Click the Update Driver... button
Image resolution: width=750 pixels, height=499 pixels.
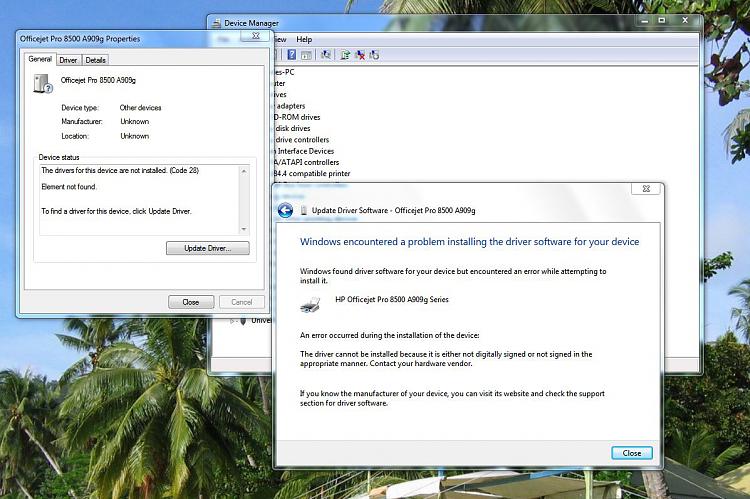208,248
